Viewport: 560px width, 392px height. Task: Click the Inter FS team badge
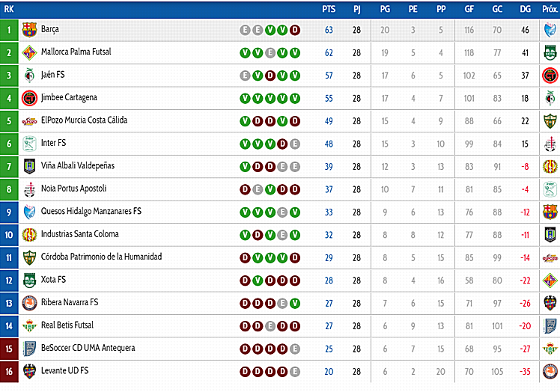coord(29,144)
